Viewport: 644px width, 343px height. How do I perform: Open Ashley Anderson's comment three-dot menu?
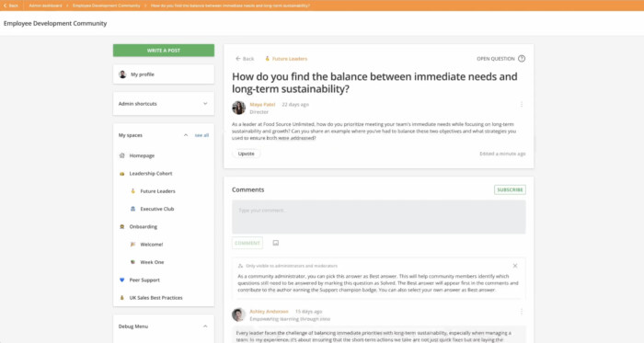point(522,312)
